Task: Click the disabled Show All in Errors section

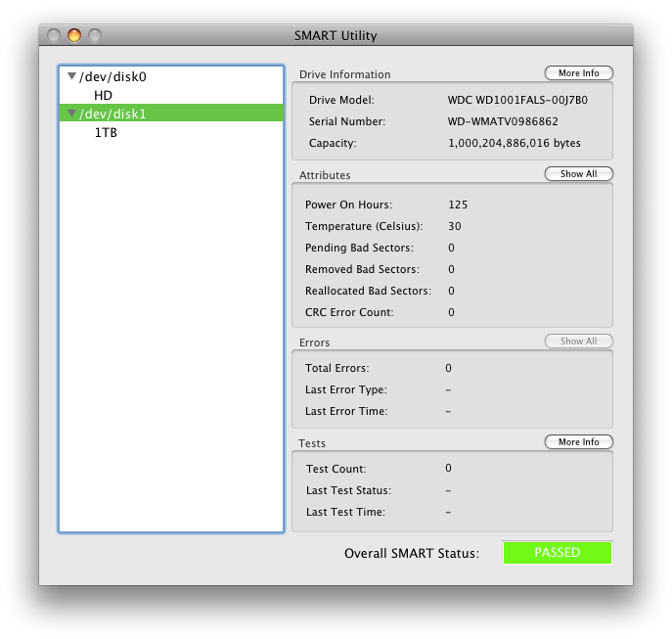Action: [x=578, y=341]
